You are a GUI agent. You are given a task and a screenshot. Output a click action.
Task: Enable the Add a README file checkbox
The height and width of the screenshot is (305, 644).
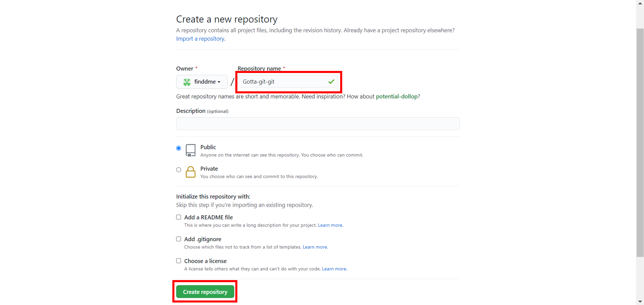coord(178,217)
